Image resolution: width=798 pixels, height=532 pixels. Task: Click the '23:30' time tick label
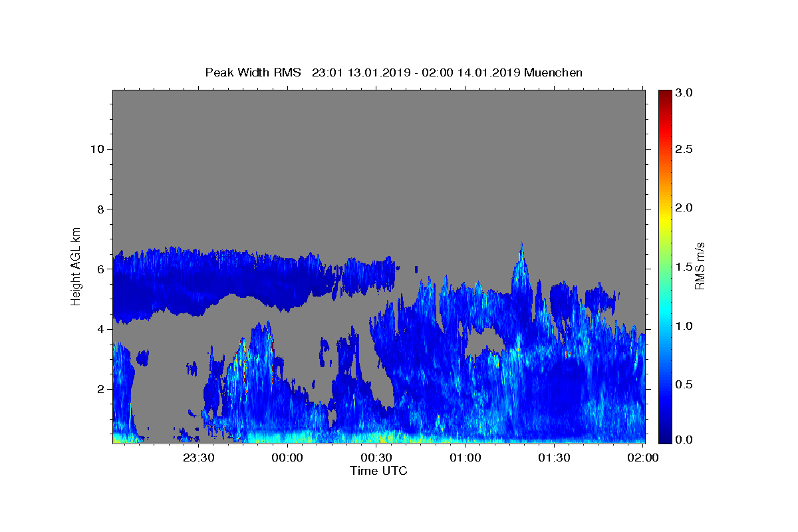(x=199, y=458)
